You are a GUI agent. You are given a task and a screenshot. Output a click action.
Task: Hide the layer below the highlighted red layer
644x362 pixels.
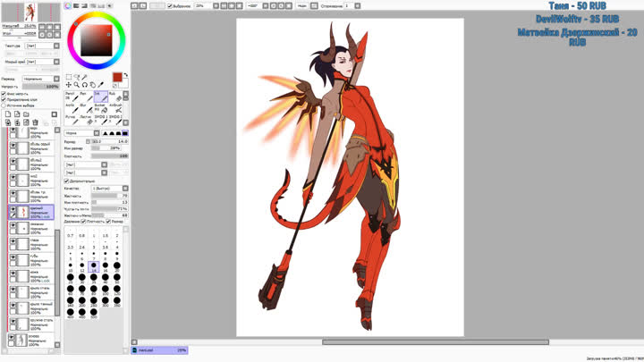coord(13,226)
